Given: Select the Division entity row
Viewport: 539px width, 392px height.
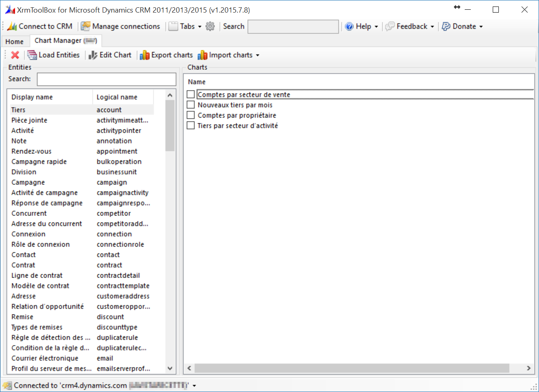Looking at the screenshot, I should click(x=82, y=172).
